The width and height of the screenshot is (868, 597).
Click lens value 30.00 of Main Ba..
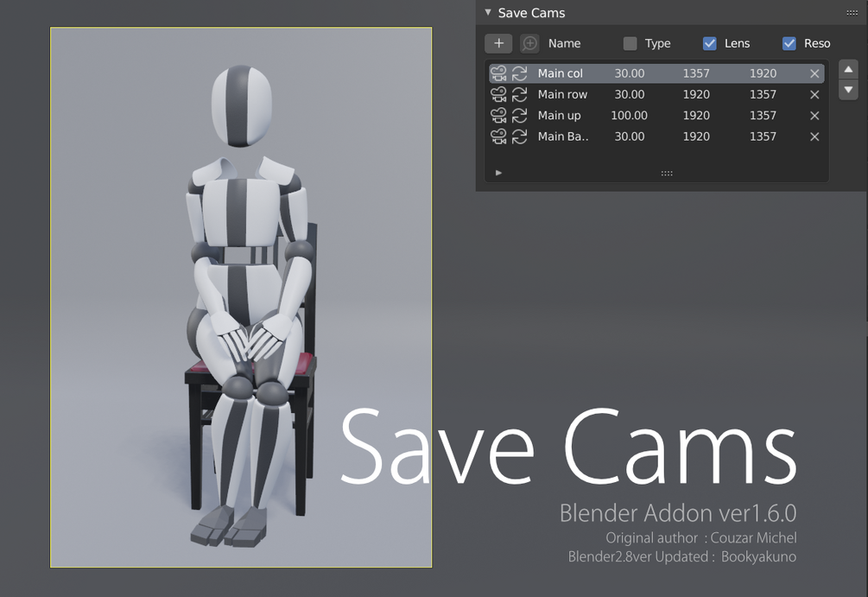[x=630, y=137]
